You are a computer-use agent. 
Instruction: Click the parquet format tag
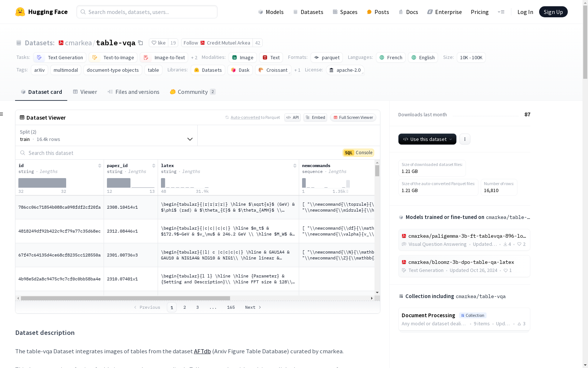pos(327,57)
